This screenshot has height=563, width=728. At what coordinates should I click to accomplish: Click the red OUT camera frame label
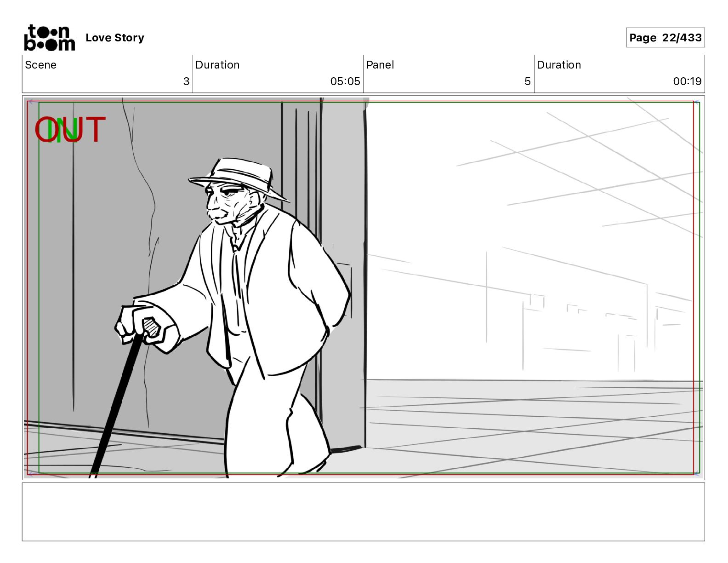(70, 129)
